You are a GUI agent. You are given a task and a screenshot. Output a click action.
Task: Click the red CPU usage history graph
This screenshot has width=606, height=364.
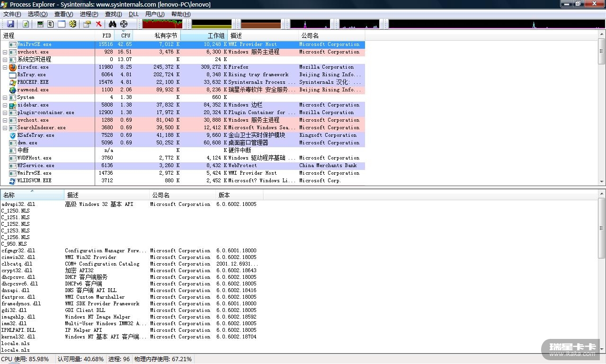click(x=162, y=24)
